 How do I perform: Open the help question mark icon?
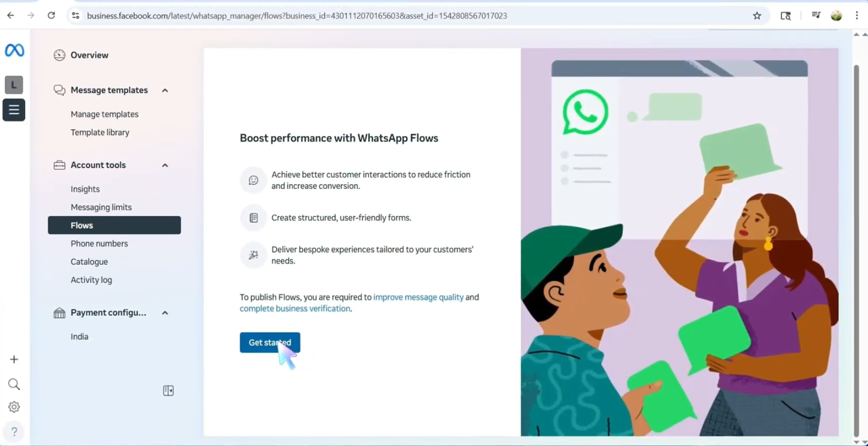tap(14, 431)
